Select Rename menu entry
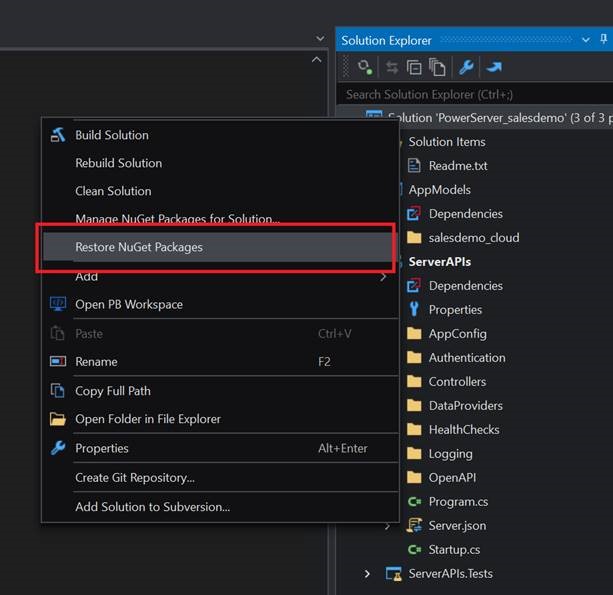The width and height of the screenshot is (613, 595). coord(220,361)
